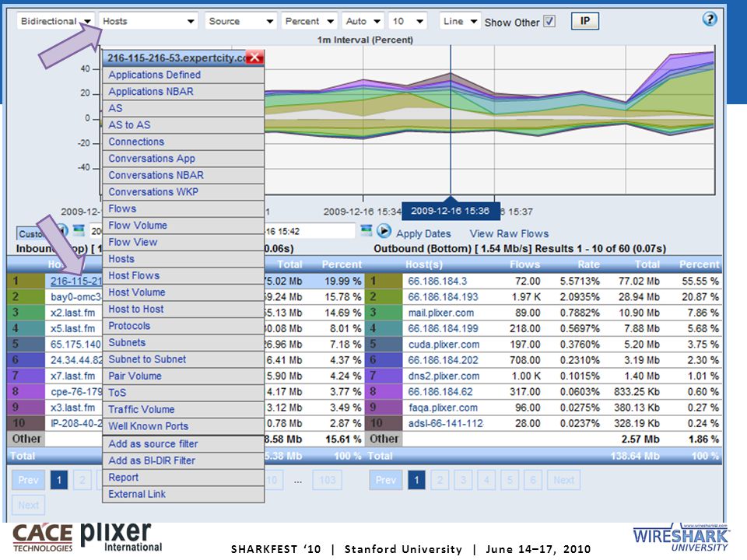The height and width of the screenshot is (560, 747).
Task: Choose Report from the popup menu
Action: pyautogui.click(x=184, y=477)
